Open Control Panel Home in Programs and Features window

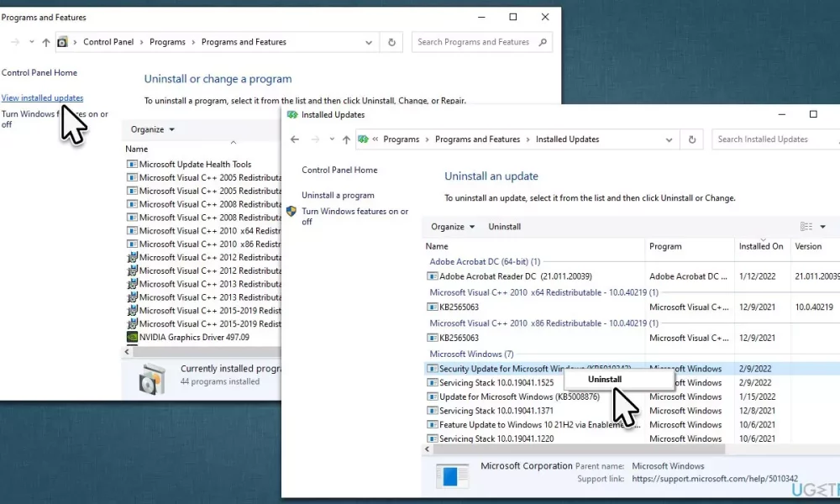[39, 73]
